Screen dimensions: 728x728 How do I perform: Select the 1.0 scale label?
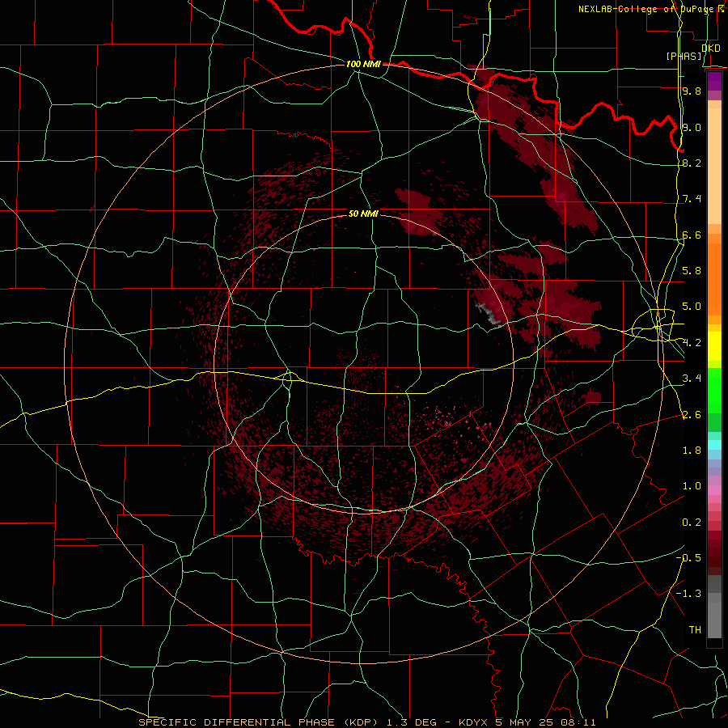[x=692, y=486]
